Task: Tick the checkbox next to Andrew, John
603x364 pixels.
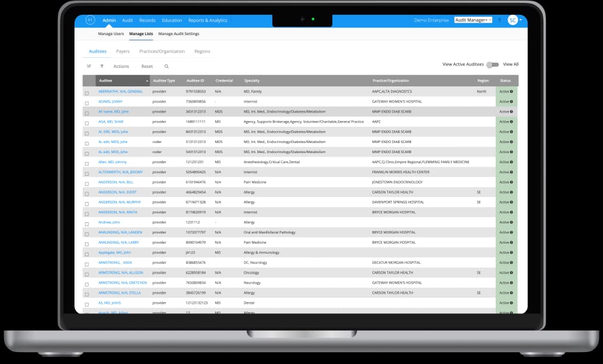Action: point(87,223)
